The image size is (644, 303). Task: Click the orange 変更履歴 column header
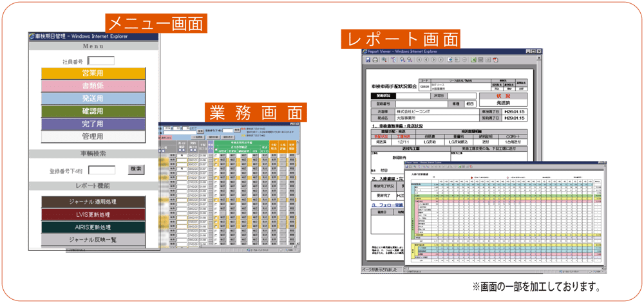click(x=292, y=147)
